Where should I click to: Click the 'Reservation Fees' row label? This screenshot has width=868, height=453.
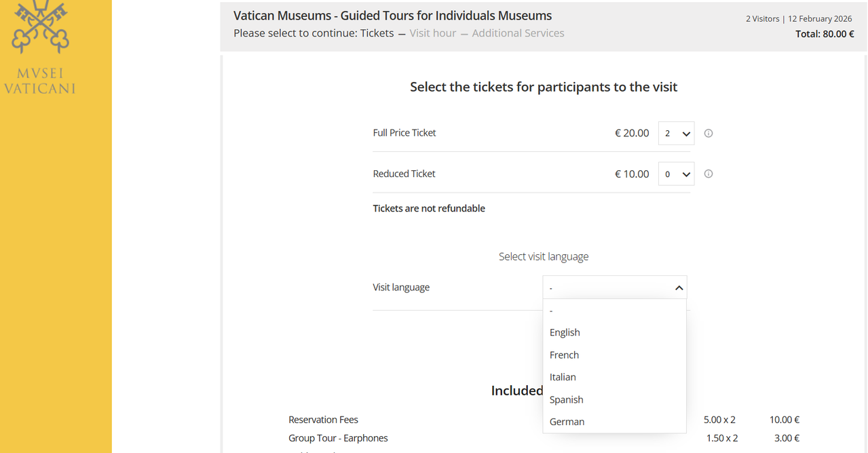click(323, 420)
